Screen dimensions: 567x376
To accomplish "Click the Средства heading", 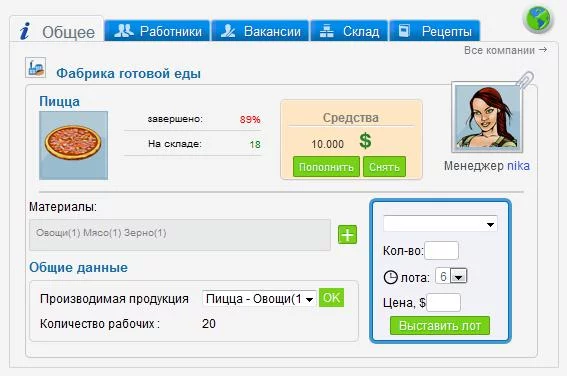I will [x=351, y=118].
